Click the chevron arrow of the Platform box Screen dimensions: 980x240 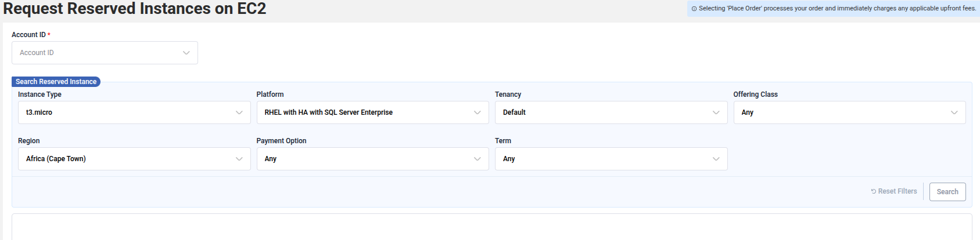pyautogui.click(x=477, y=112)
